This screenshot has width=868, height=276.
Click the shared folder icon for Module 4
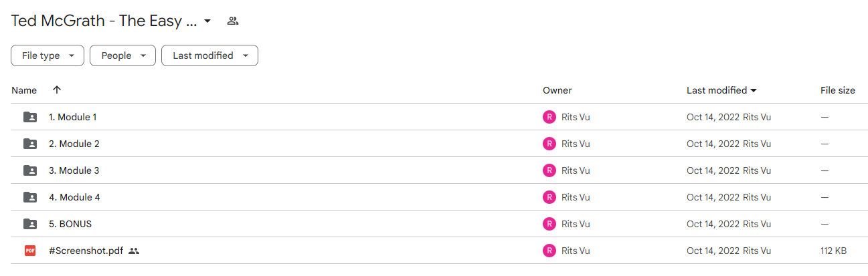(x=30, y=197)
